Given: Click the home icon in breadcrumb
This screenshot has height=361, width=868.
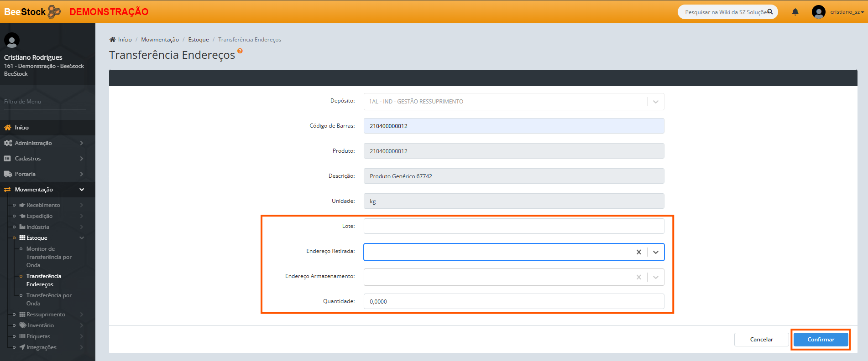Looking at the screenshot, I should [x=112, y=40].
